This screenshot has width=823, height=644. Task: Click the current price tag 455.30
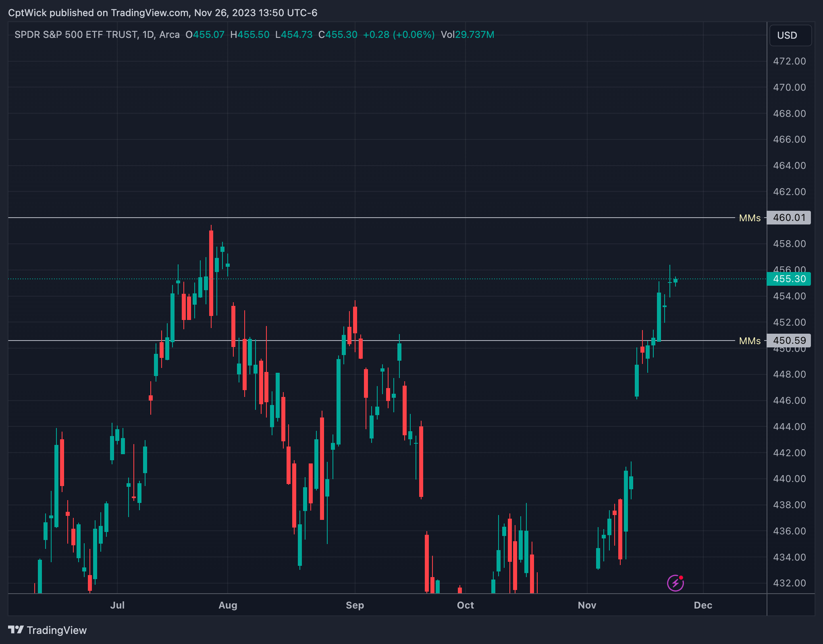[x=789, y=279]
